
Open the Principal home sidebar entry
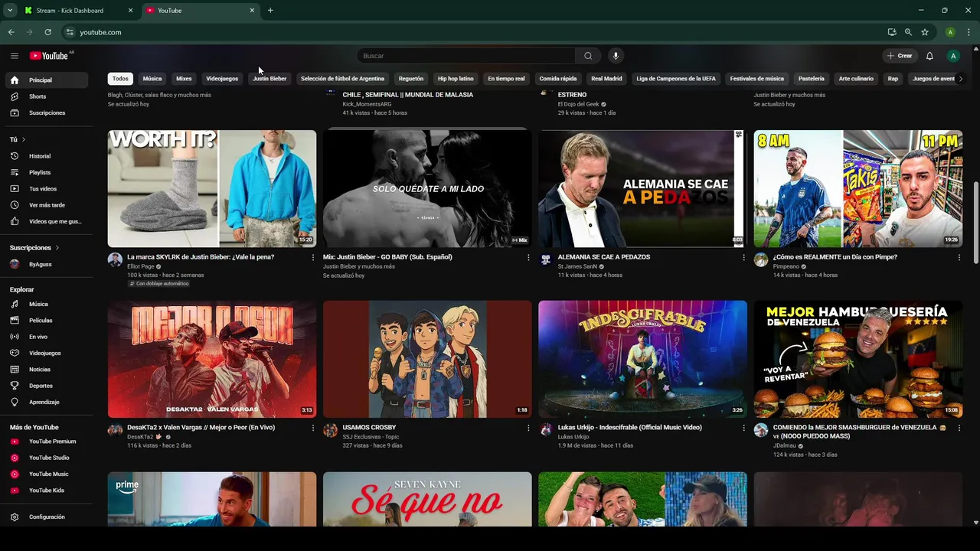coord(46,80)
